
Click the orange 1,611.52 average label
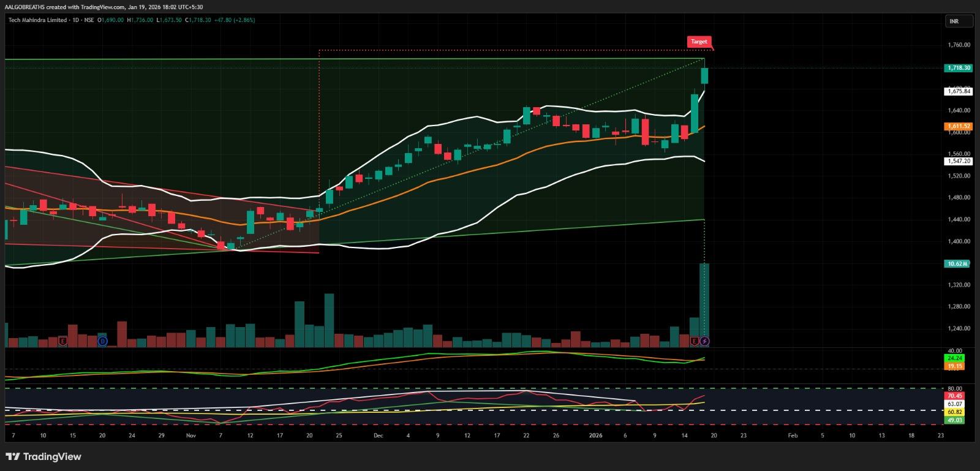coord(958,126)
